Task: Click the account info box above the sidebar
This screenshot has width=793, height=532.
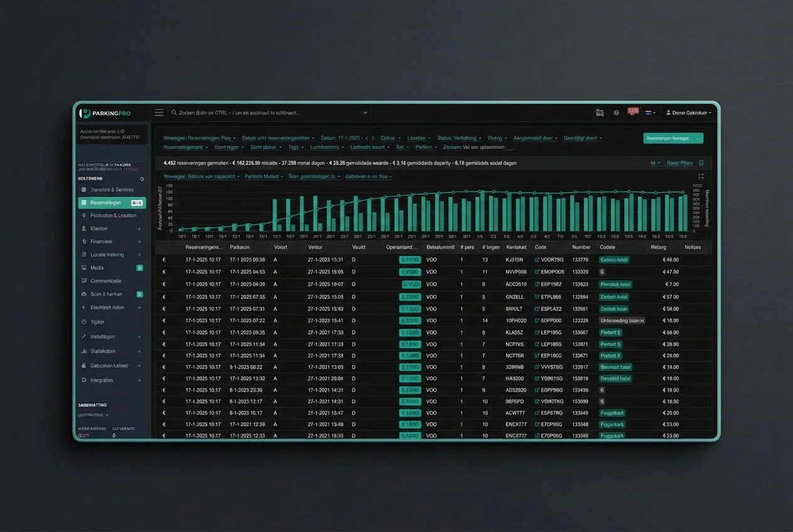Action: point(112,134)
